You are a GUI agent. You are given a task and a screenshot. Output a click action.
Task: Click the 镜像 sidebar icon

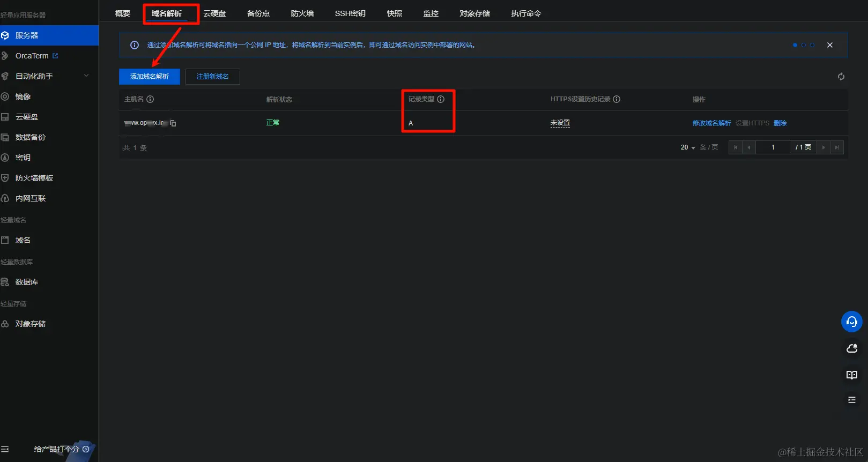pos(5,96)
